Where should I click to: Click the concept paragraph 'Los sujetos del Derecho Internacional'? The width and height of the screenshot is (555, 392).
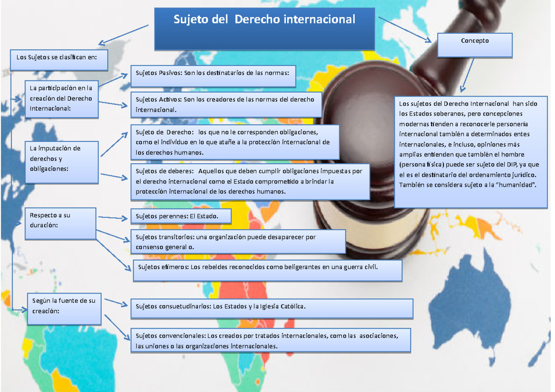coord(471,152)
